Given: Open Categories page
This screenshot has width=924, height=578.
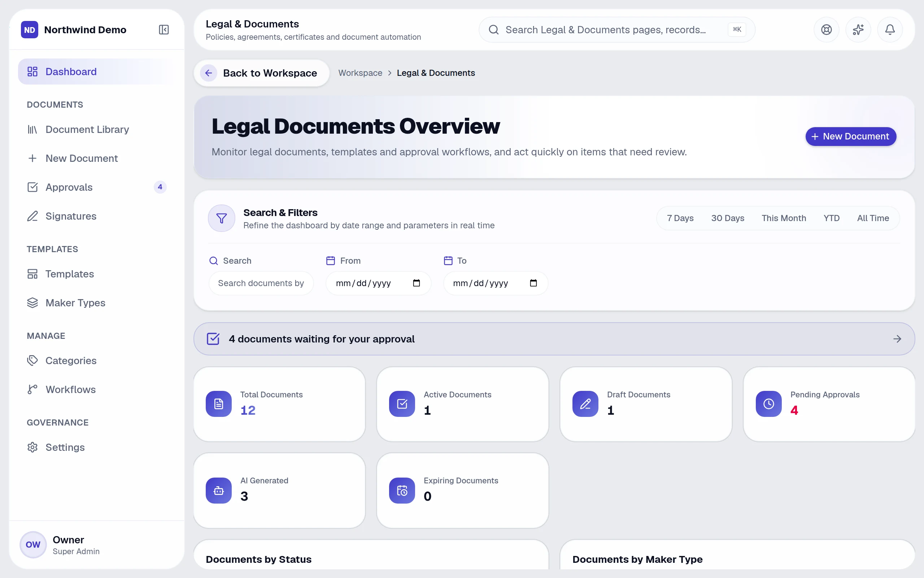Looking at the screenshot, I should tap(97, 361).
